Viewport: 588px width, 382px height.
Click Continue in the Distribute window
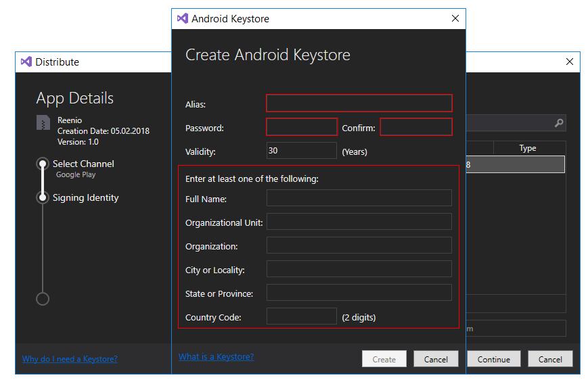(x=493, y=359)
